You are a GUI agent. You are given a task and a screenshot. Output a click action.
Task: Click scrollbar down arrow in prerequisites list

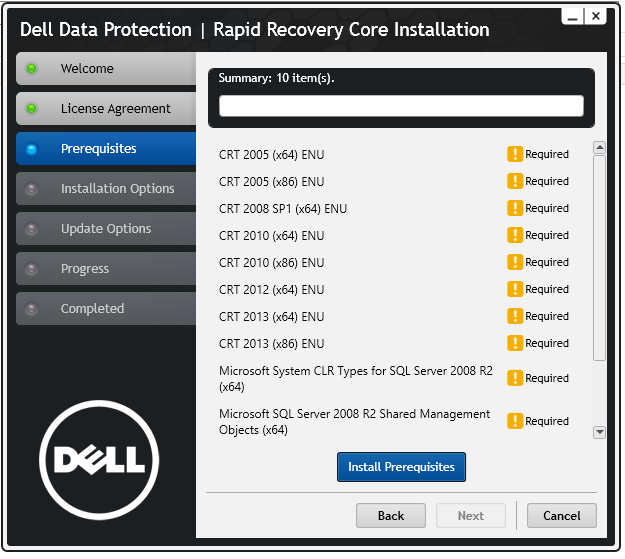click(x=599, y=432)
